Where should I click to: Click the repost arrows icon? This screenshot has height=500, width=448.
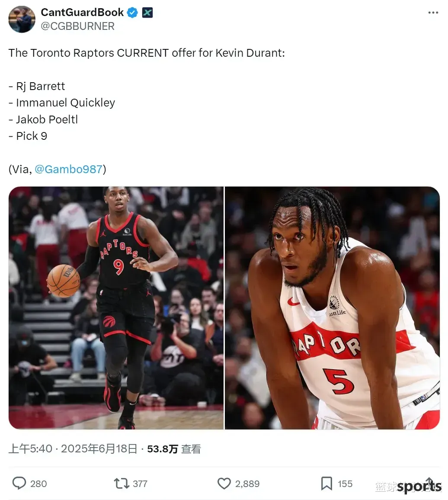coord(122,484)
